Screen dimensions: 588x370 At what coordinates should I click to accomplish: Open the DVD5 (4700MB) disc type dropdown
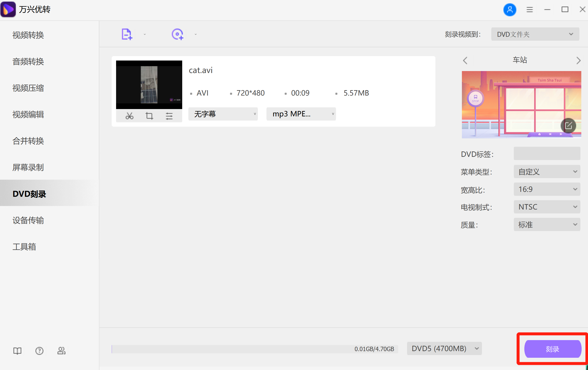pos(444,348)
